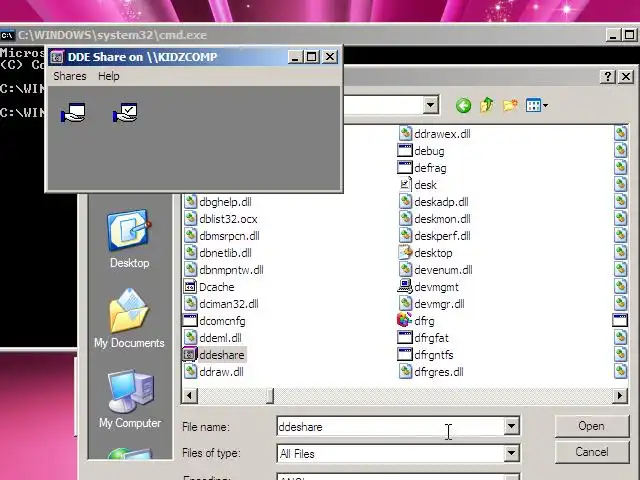Select the desktop file icon
This screenshot has width=640, height=480.
(405, 253)
